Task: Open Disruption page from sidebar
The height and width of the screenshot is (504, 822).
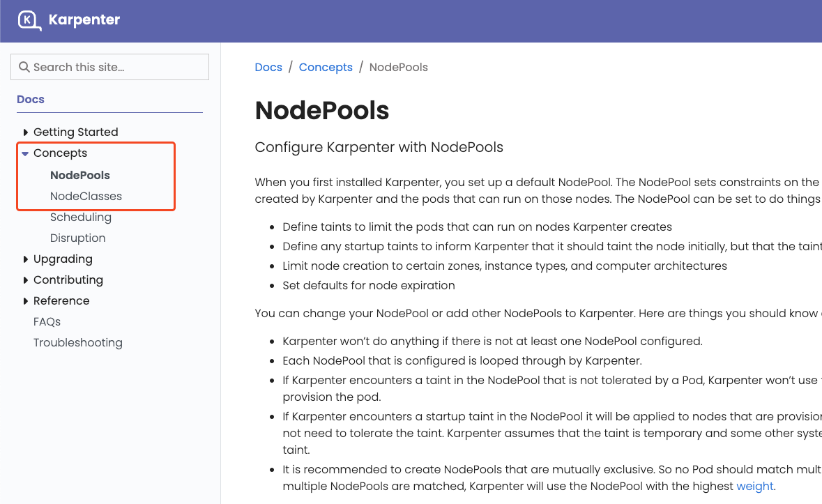Action: pos(77,238)
